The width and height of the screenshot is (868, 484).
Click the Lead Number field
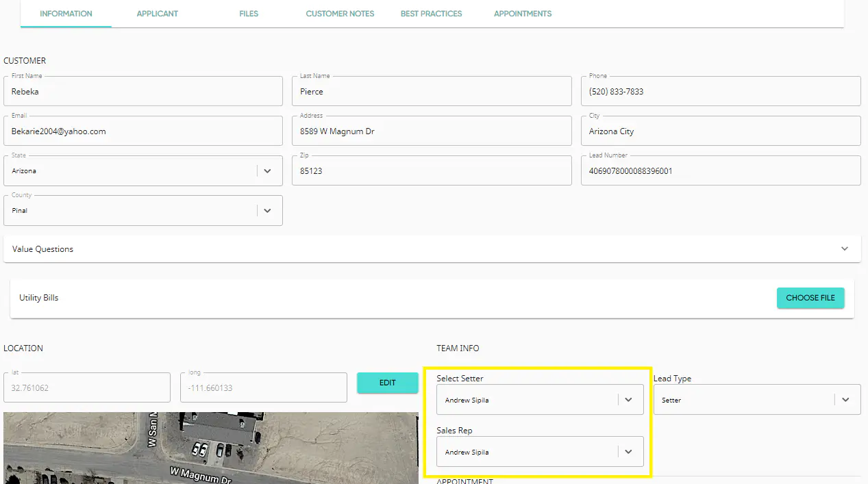pos(721,170)
